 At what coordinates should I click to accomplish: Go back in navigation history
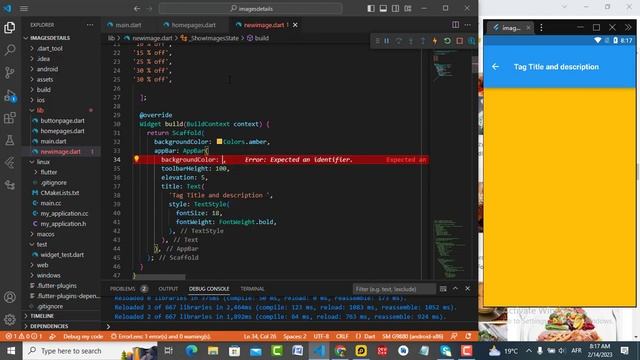pos(137,9)
